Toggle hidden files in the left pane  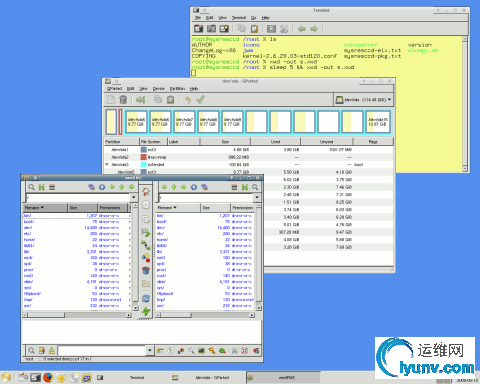tap(42, 187)
